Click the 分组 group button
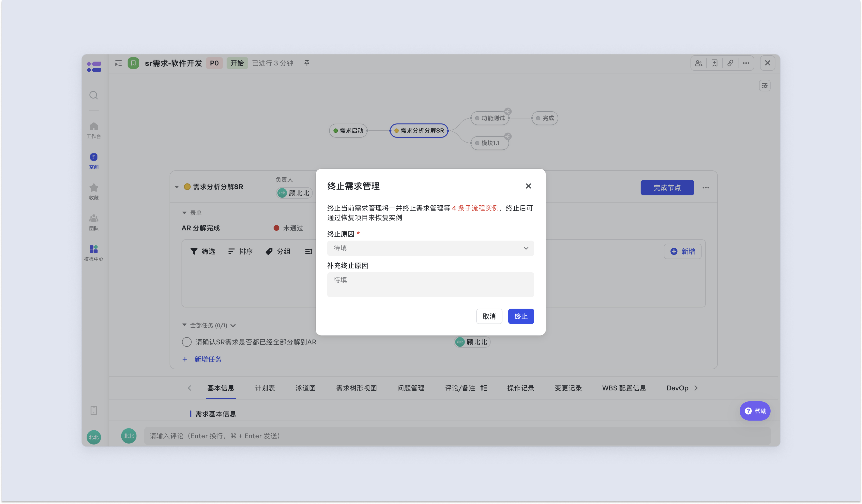 (x=278, y=251)
